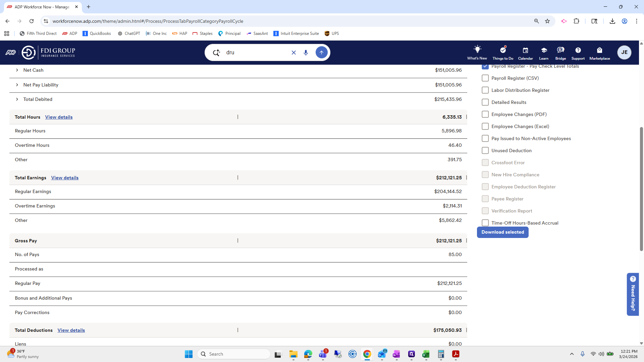Uncheck Payroll Register - Pay Check Level Totals
This screenshot has width=644, height=362.
485,66
